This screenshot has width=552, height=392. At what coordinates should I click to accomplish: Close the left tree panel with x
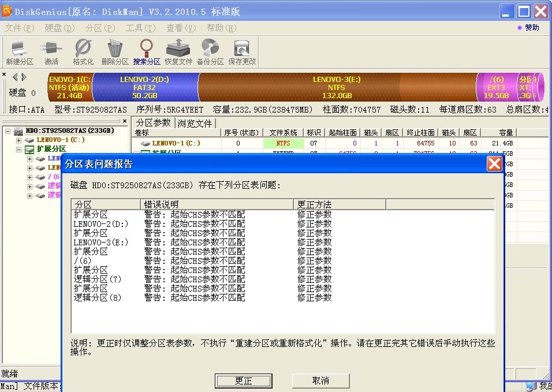point(125,121)
